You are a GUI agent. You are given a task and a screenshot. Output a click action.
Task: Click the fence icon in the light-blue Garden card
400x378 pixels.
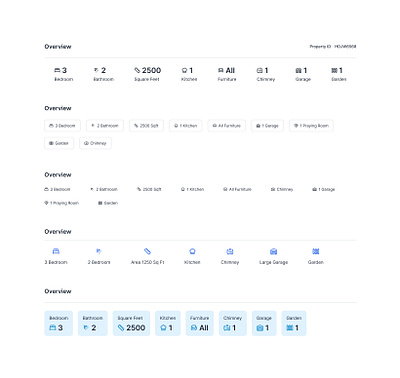(x=290, y=328)
